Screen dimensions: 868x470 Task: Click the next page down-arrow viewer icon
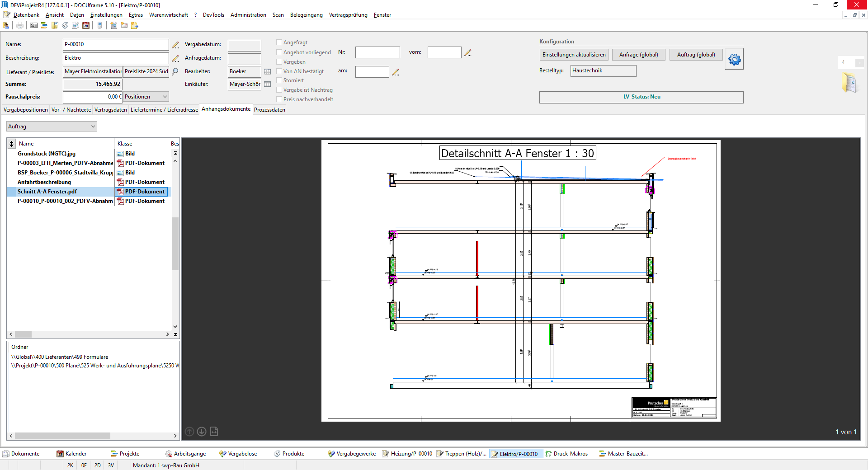click(202, 432)
